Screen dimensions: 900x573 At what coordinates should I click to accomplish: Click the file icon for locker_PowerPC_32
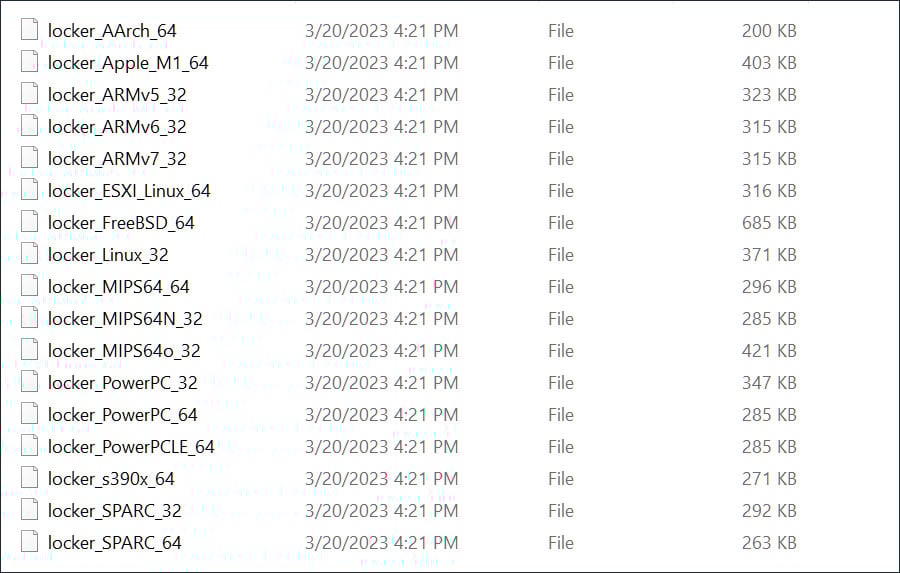[x=30, y=383]
